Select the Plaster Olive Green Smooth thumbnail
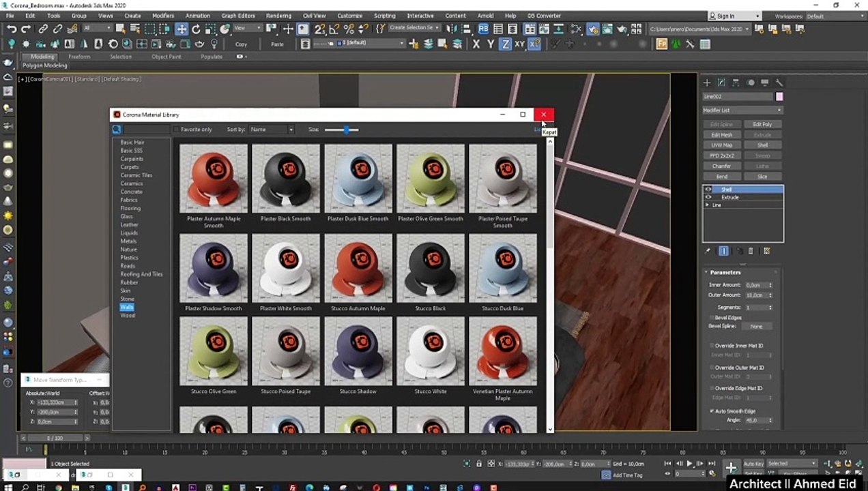Image resolution: width=868 pixels, height=491 pixels. (x=431, y=179)
